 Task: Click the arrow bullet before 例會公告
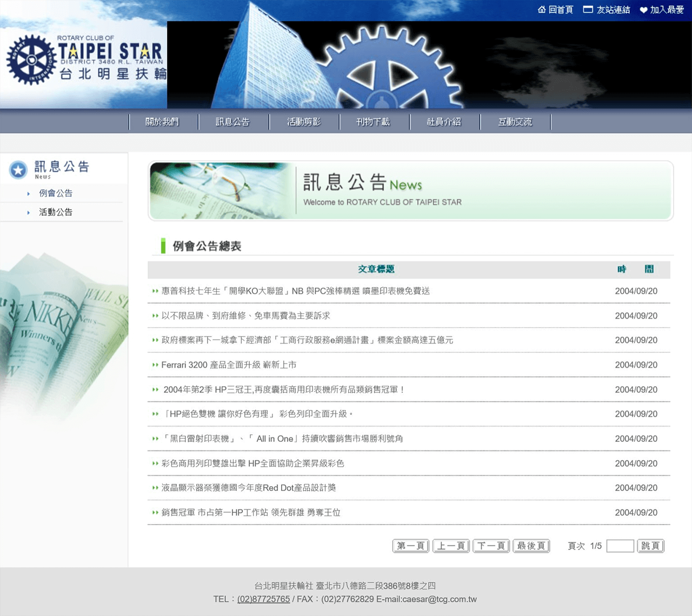pos(29,194)
